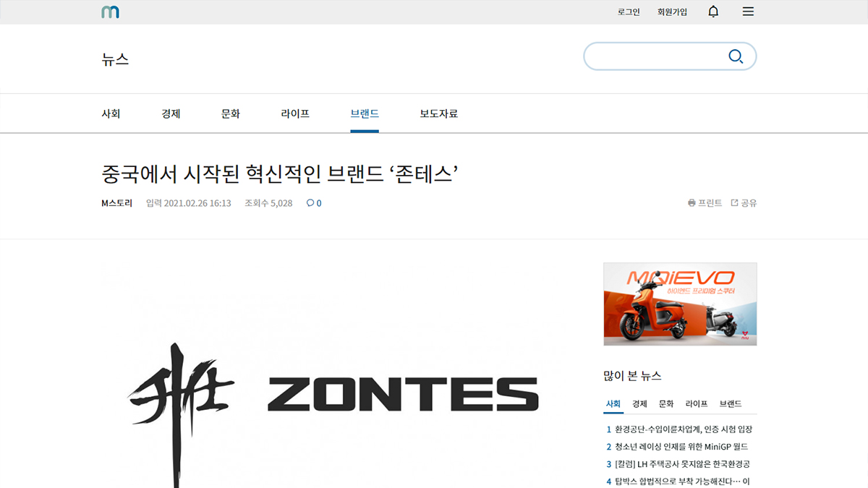Select 경제 tab under 많이 본 뉴스
This screenshot has height=488, width=868.
click(639, 404)
